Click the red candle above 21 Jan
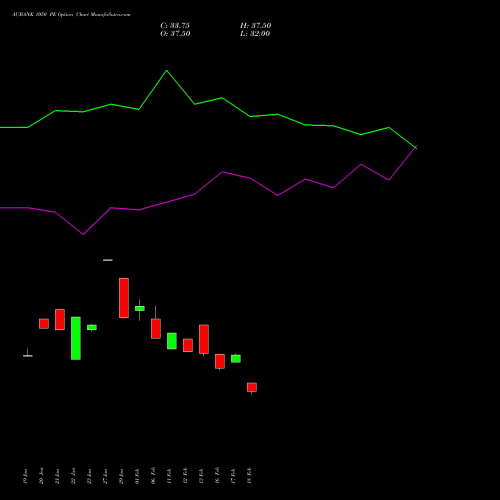Viewport: 500px width, 500px height. [60, 319]
